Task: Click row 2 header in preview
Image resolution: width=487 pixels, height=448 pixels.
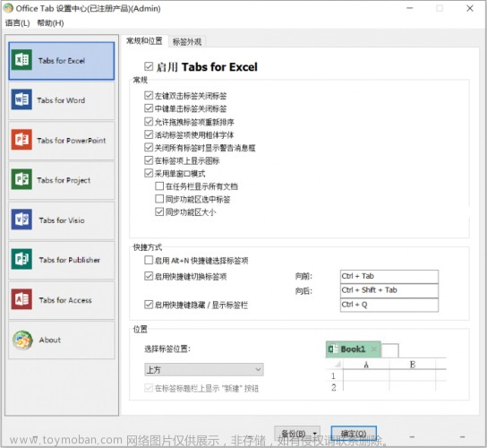Action: 334,387
